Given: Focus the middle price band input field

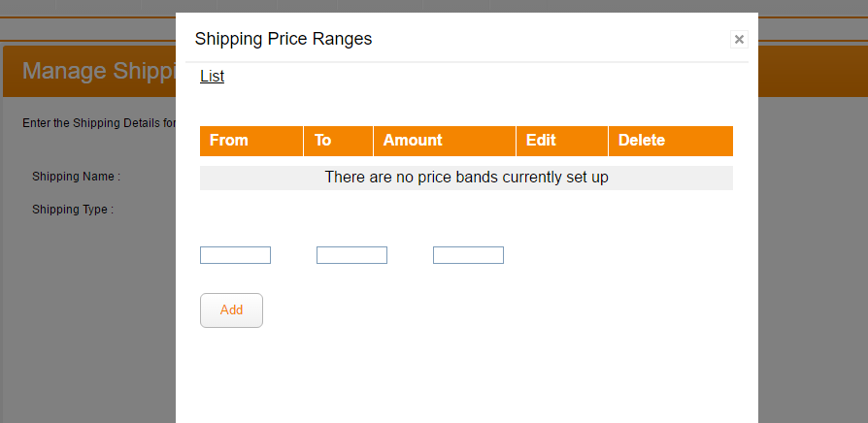Looking at the screenshot, I should (x=351, y=255).
